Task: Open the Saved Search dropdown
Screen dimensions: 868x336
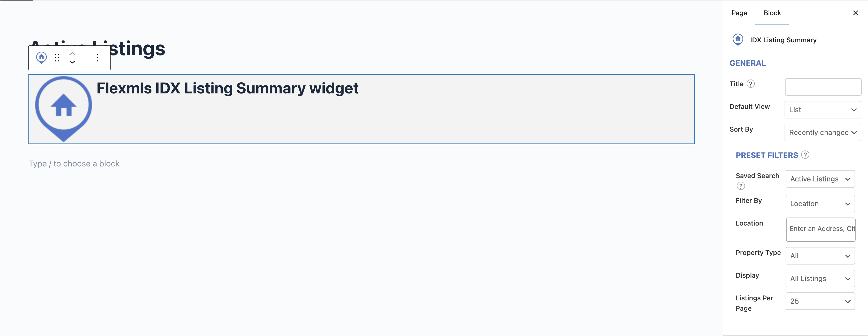Action: pos(820,179)
